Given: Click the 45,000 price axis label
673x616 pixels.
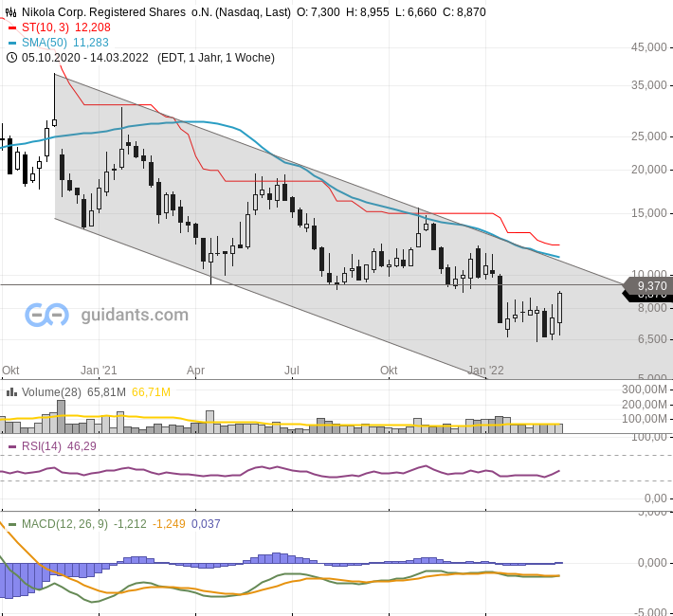Looking at the screenshot, I should point(648,47).
